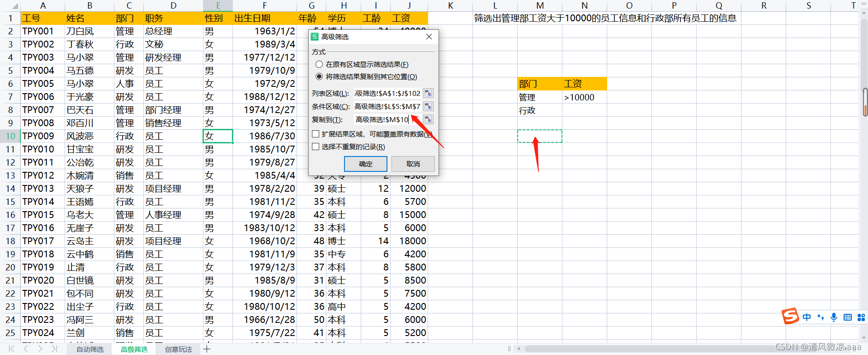Click the 条件区域 input field

[387, 107]
